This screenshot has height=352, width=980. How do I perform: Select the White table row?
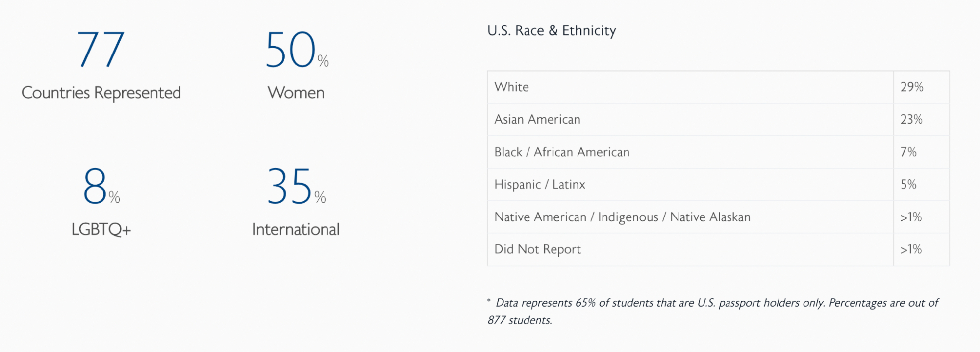[718, 87]
